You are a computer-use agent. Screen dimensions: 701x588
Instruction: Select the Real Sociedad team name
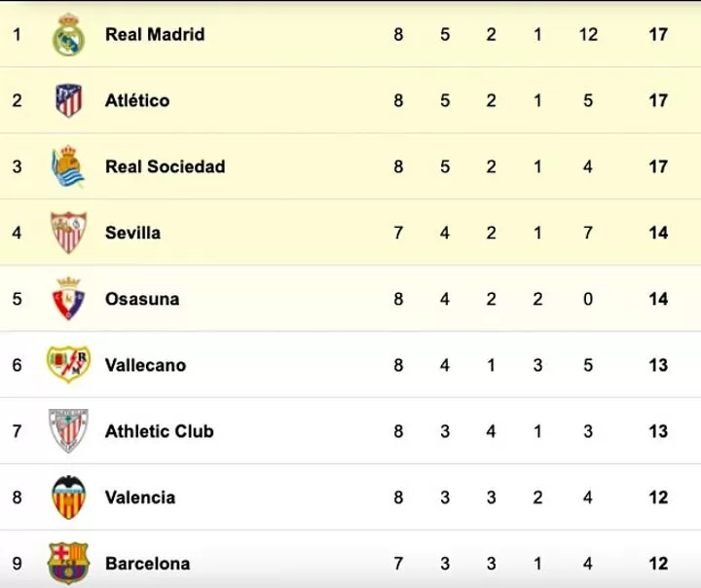coord(165,166)
